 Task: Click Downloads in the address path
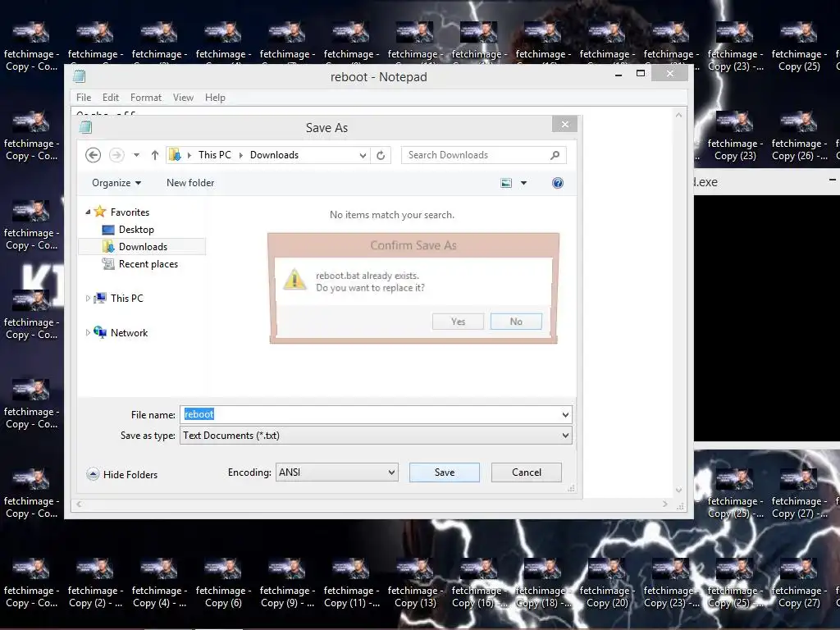pyautogui.click(x=274, y=155)
